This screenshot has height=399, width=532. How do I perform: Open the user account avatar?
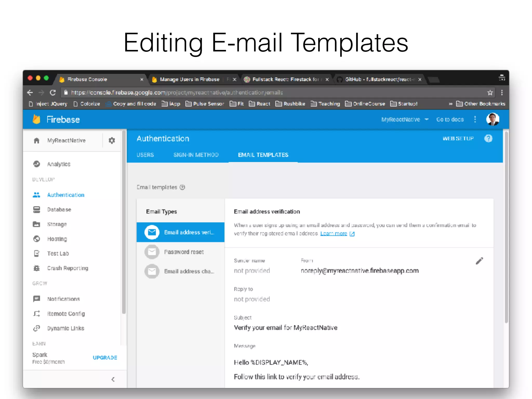(493, 119)
